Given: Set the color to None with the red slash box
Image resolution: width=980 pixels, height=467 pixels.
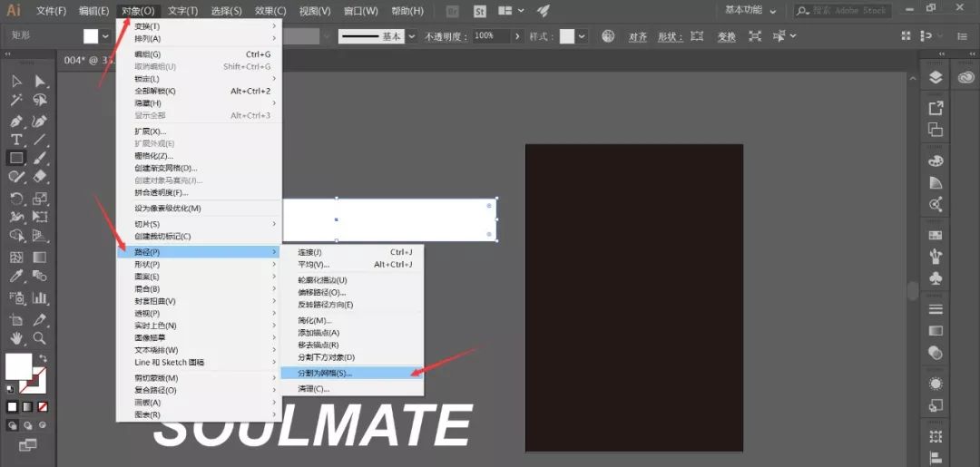Looking at the screenshot, I should [42, 406].
